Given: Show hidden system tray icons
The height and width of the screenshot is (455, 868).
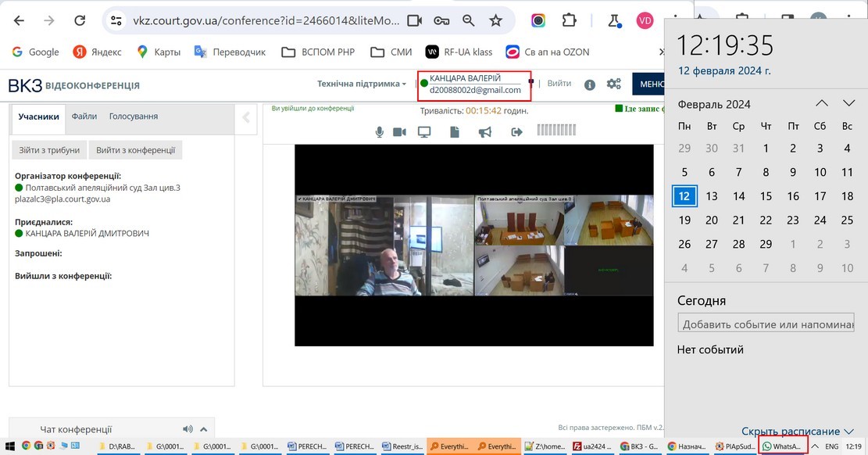Looking at the screenshot, I should click(x=815, y=446).
